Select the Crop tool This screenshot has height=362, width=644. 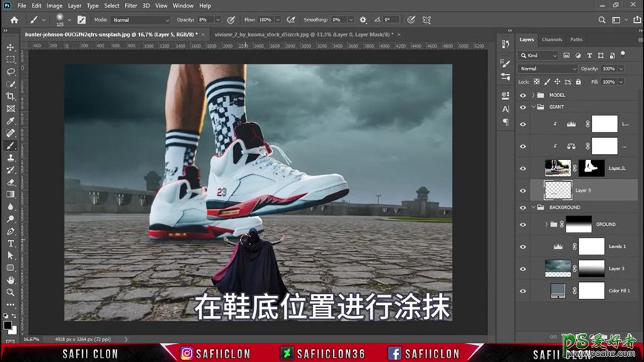click(x=10, y=96)
